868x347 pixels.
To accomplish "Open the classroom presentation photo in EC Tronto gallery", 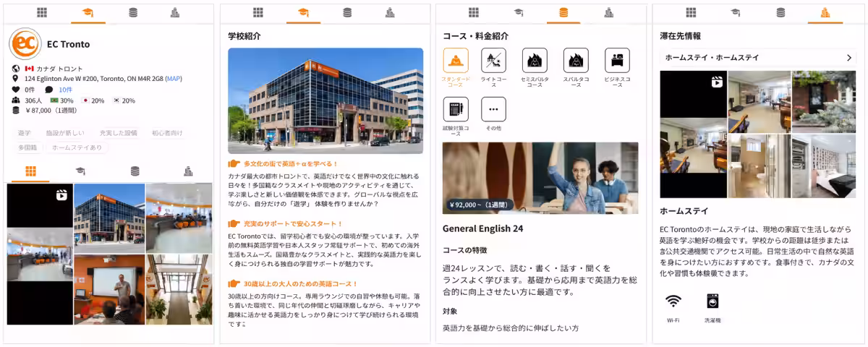I will 109,290.
